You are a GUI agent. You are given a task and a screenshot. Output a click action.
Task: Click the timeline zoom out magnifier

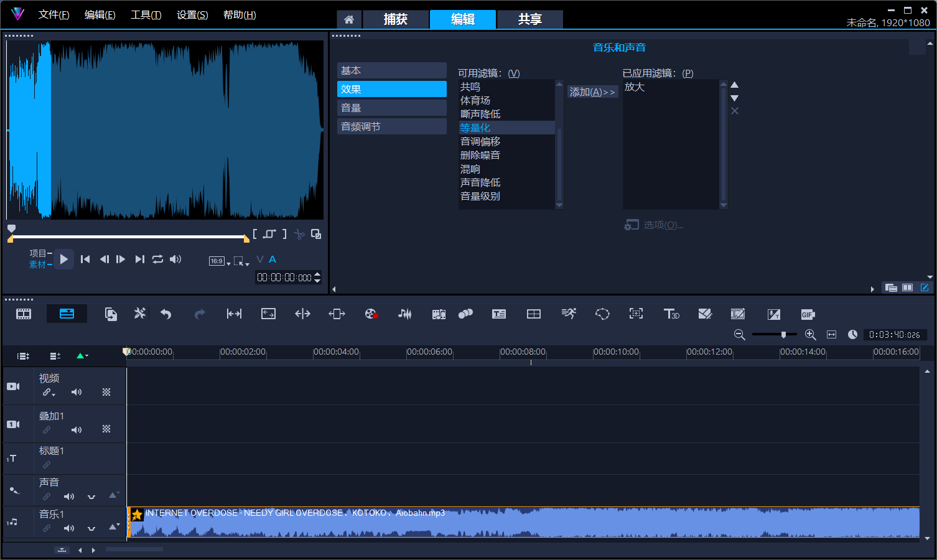(x=740, y=335)
